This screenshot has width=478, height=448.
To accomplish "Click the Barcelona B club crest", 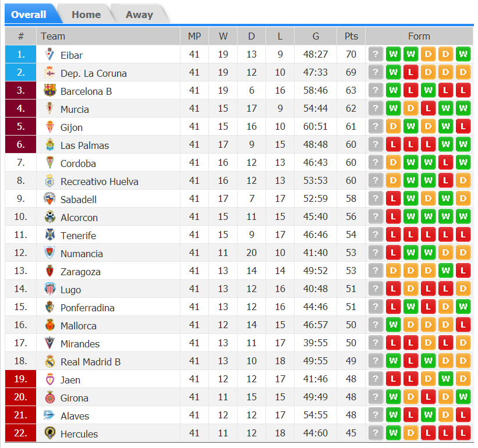I will coord(49,91).
